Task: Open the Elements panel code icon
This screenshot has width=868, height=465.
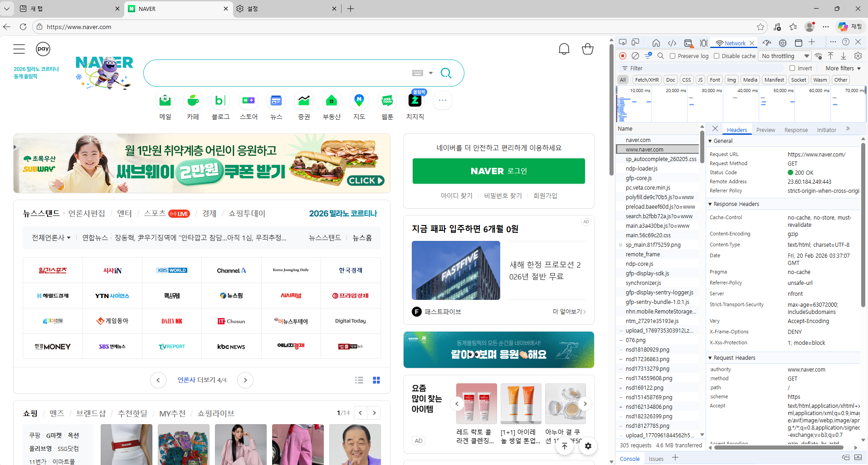Action: coord(672,43)
